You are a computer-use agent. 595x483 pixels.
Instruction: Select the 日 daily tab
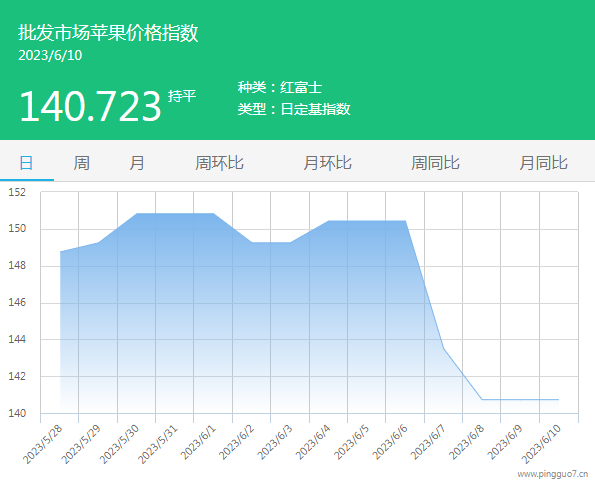(x=27, y=163)
